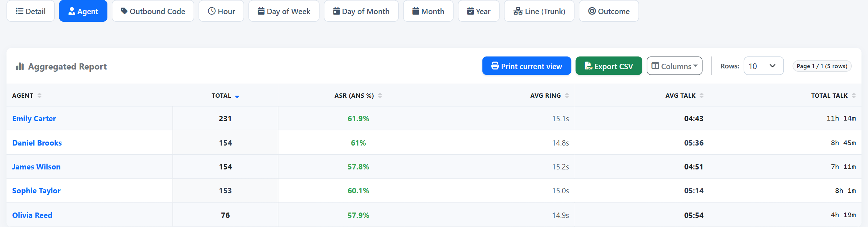868x227 pixels.
Task: Open the Columns dropdown
Action: tap(675, 66)
